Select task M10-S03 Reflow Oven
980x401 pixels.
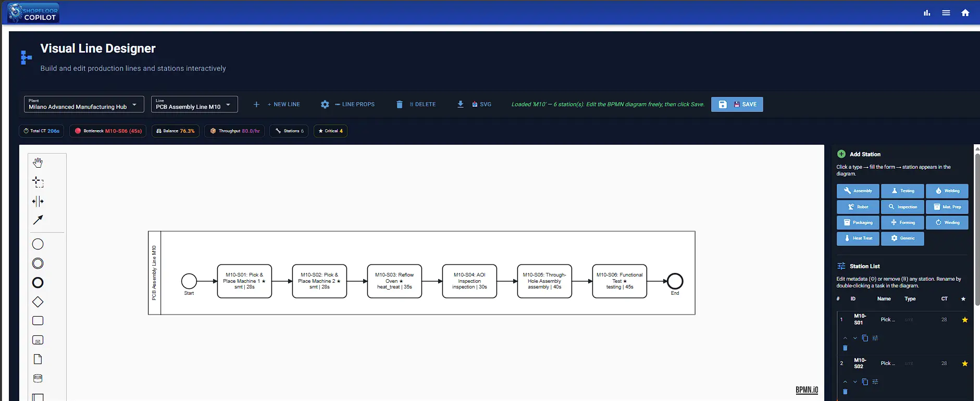(x=394, y=281)
